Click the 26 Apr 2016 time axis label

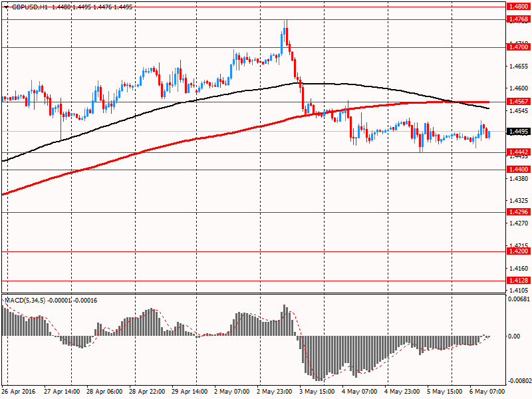tap(19, 391)
